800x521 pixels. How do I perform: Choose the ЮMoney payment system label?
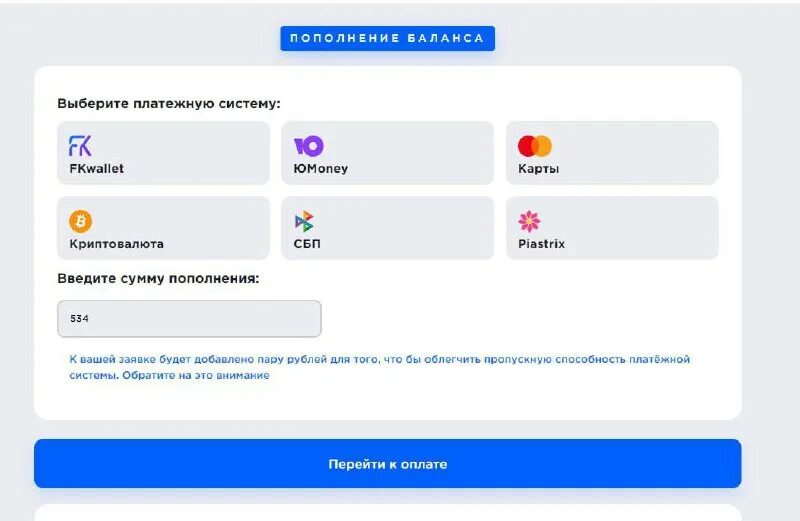320,168
